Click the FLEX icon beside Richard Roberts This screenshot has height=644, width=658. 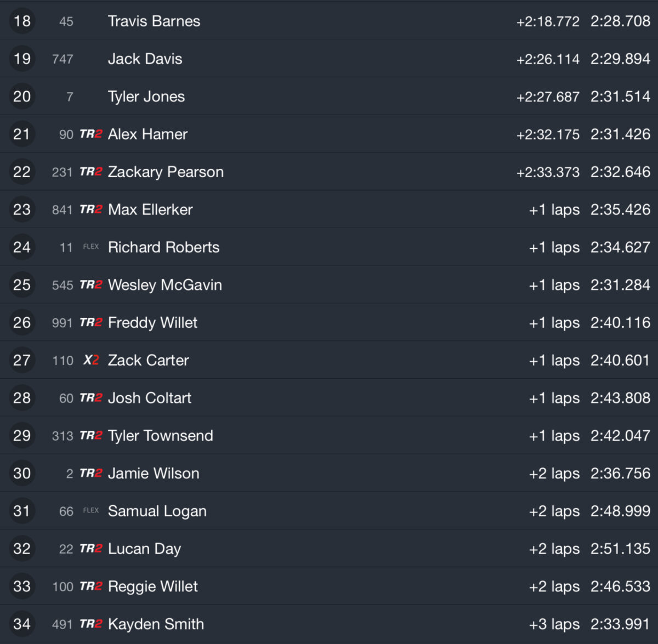coord(91,247)
